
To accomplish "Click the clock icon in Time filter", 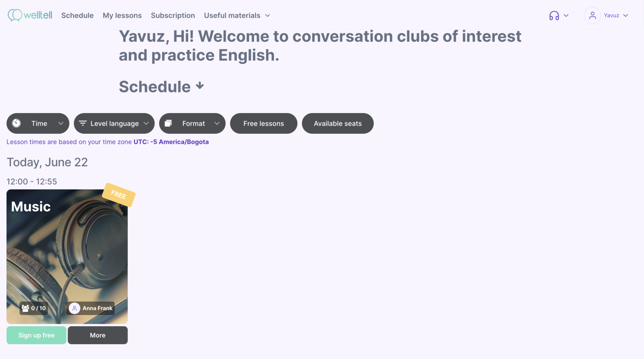I will 16,124.
